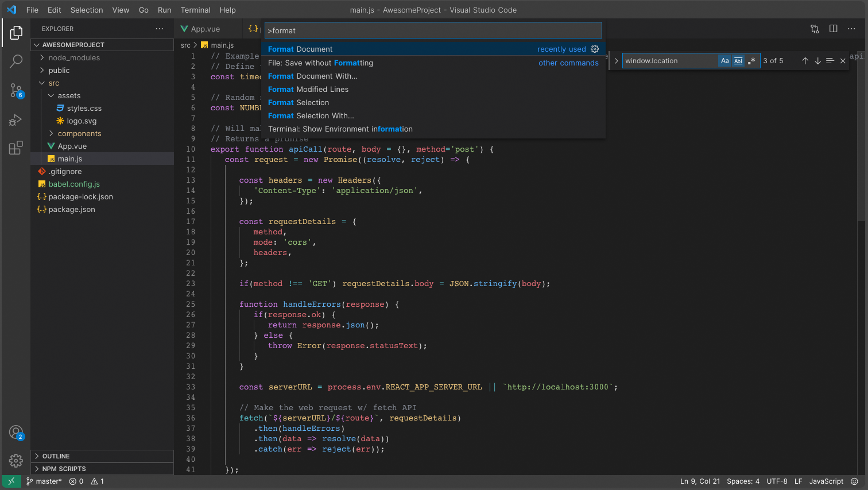Toggle Use Regular Expression in find widget

pyautogui.click(x=751, y=61)
